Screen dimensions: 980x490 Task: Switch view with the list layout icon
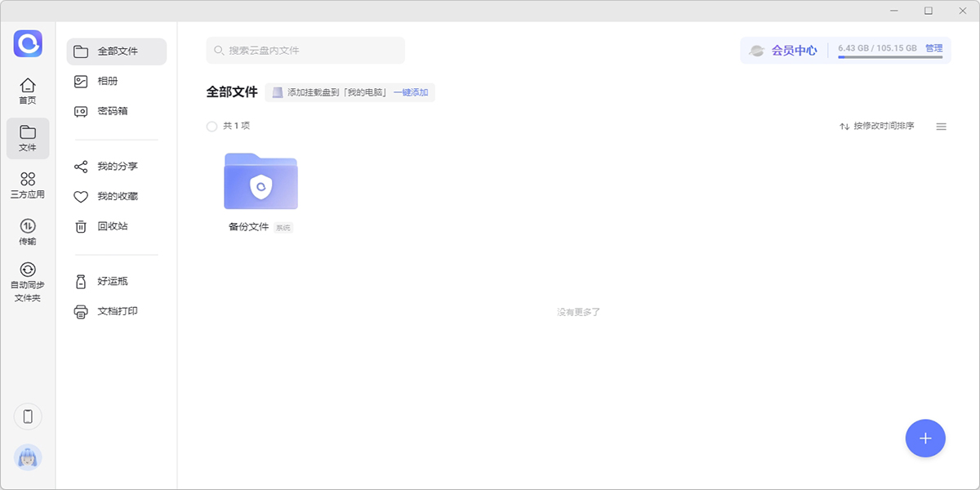click(941, 127)
